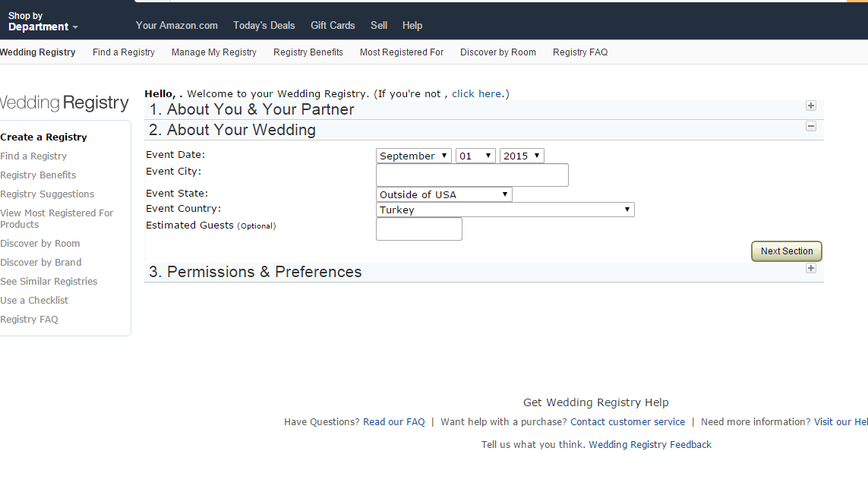Open Most Registered For tab
Viewport: 868px width, 492px height.
point(401,52)
